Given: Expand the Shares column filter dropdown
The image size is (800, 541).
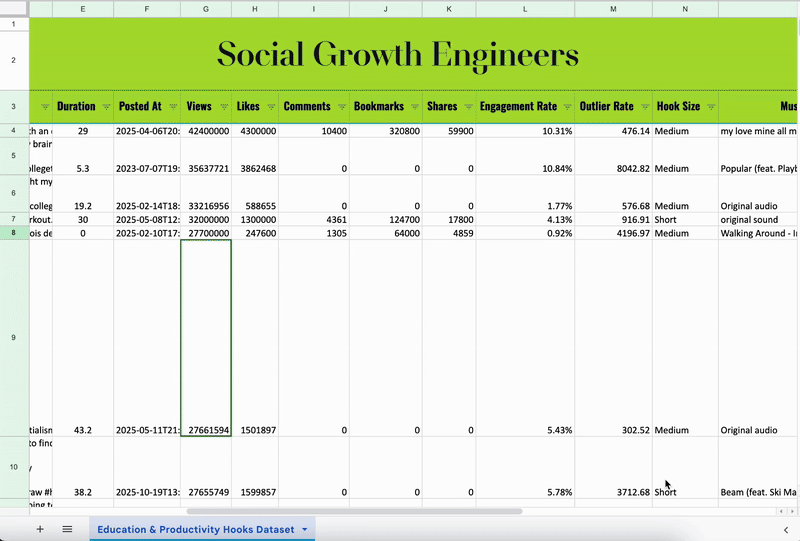Looking at the screenshot, I should click(x=467, y=107).
